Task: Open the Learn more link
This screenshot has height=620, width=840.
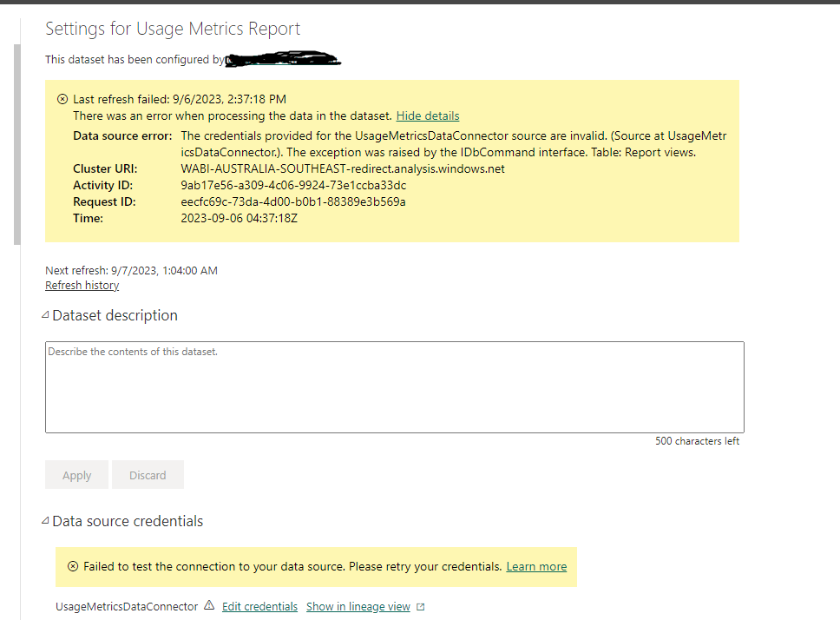Action: (536, 566)
